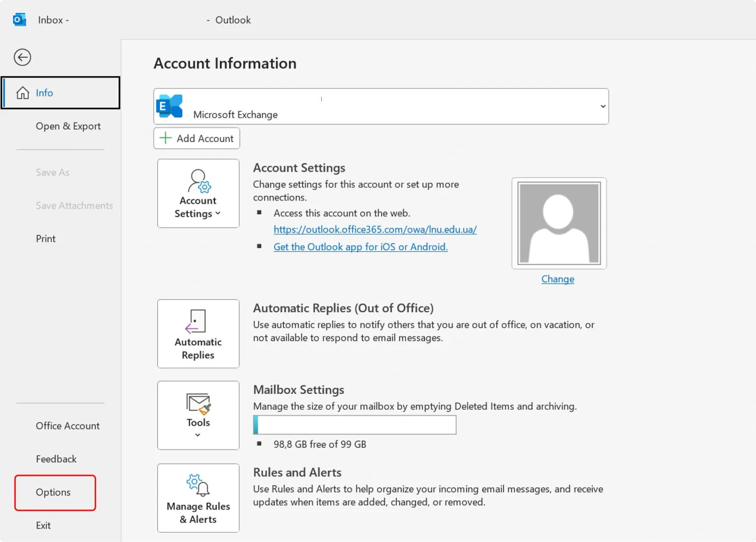
Task: Click the back arrow icon
Action: [x=22, y=57]
